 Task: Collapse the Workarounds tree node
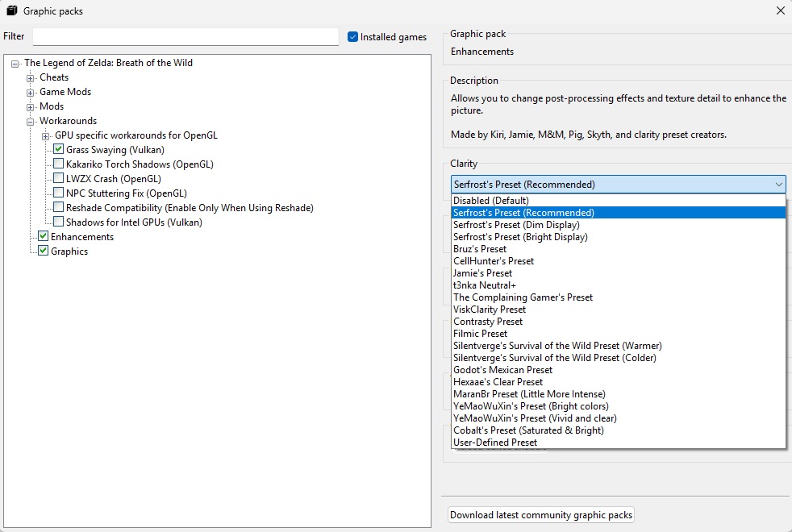(31, 122)
